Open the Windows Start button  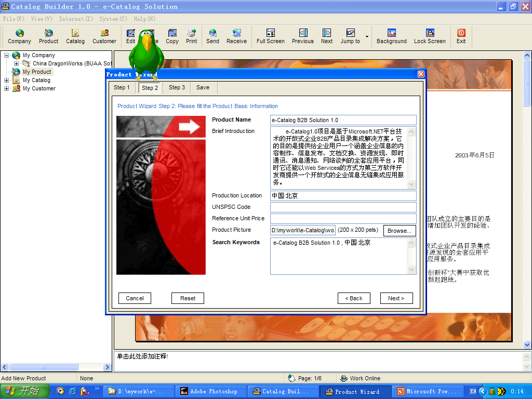(x=25, y=391)
